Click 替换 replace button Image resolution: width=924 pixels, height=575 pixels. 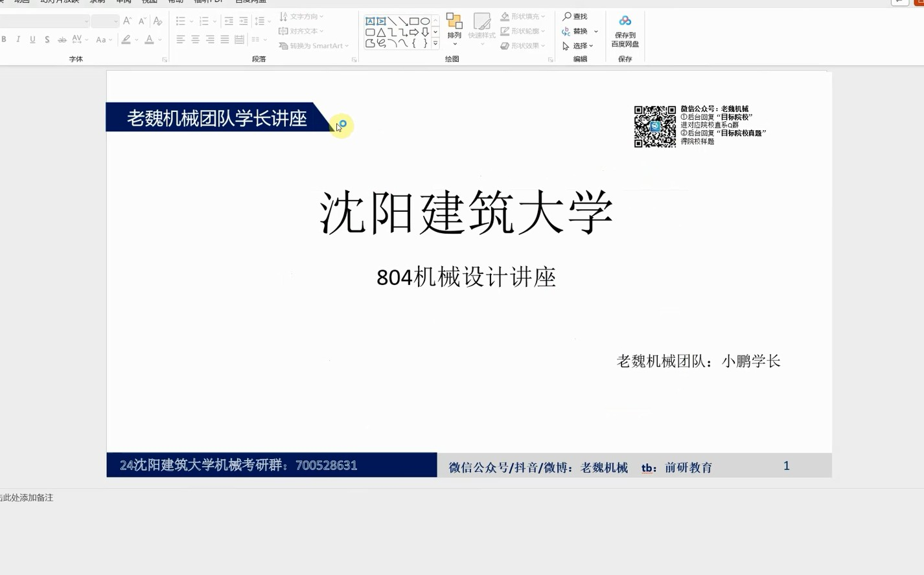click(x=575, y=31)
